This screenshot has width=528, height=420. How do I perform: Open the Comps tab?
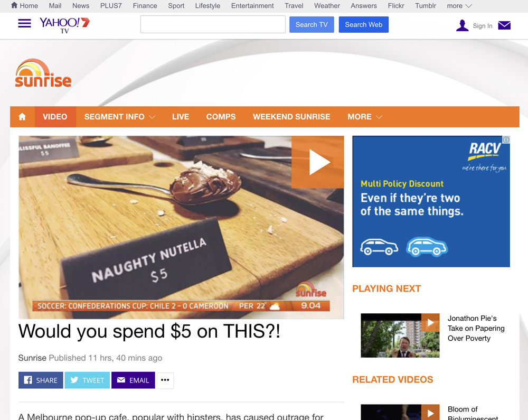point(221,117)
